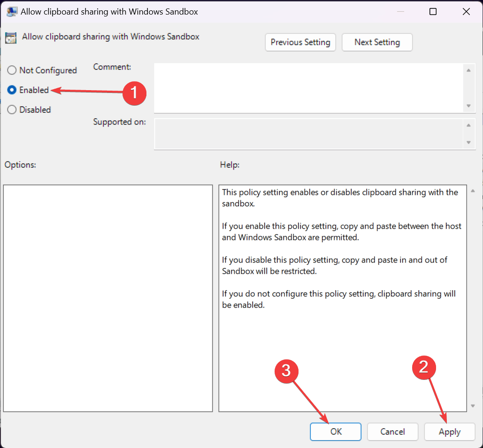This screenshot has width=483, height=448.
Task: Select the Disabled radio button
Action: tap(11, 109)
